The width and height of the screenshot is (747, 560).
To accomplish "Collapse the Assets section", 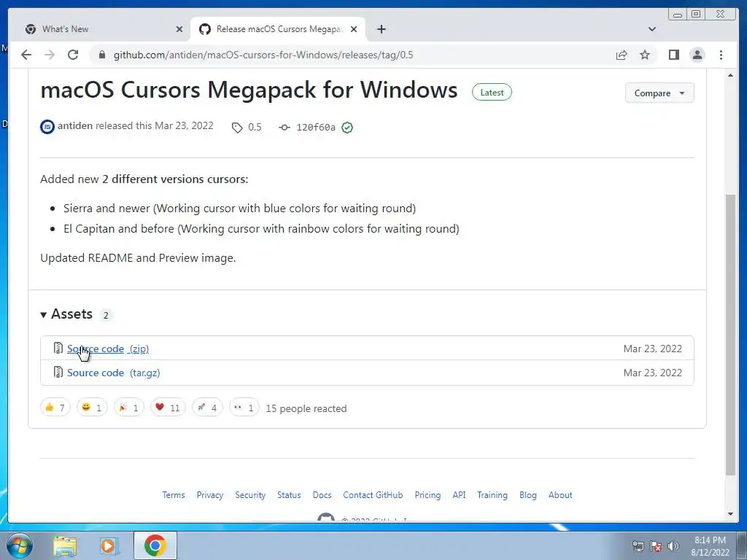I will point(66,314).
